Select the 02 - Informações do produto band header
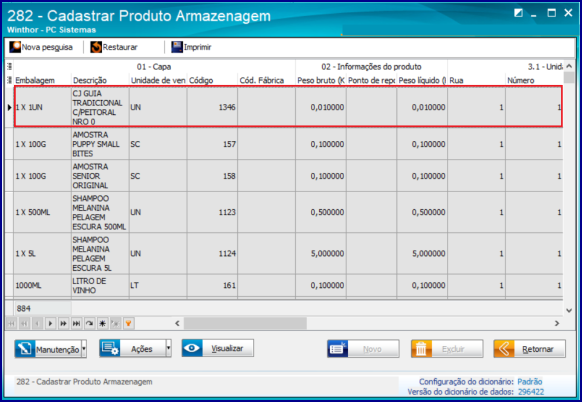Viewport: 582px width, 402px height. pos(372,67)
